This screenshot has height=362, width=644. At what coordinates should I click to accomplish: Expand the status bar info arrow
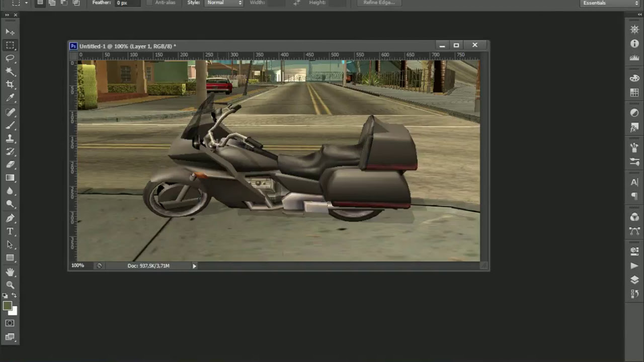(x=194, y=266)
